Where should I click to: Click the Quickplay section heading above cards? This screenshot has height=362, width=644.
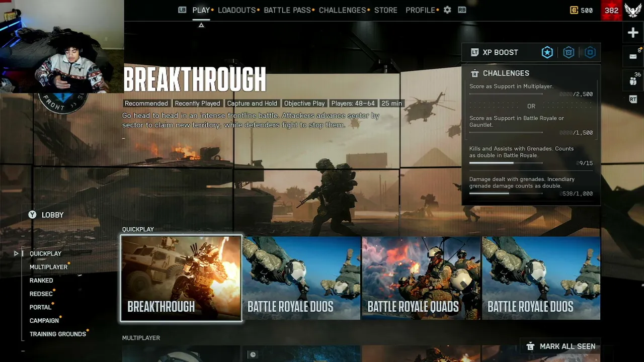138,229
